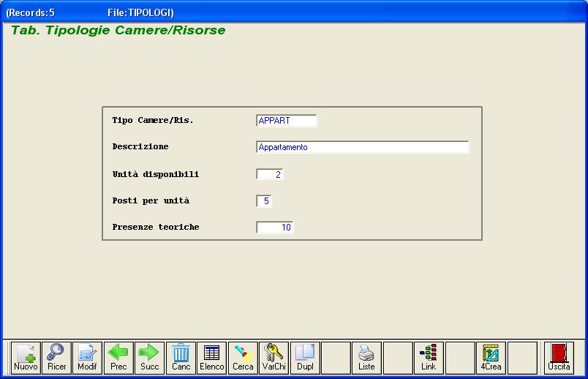Go to previous record with Prec
Viewport: 588px width, 379px height.
tap(118, 357)
